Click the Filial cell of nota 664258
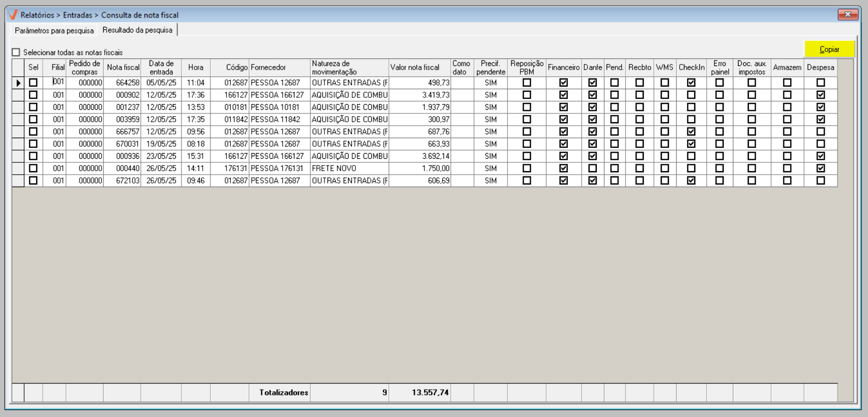 (x=55, y=82)
